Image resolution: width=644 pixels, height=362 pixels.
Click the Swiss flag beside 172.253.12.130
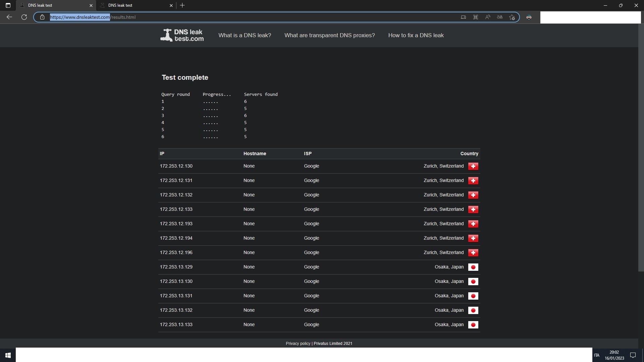473,166
